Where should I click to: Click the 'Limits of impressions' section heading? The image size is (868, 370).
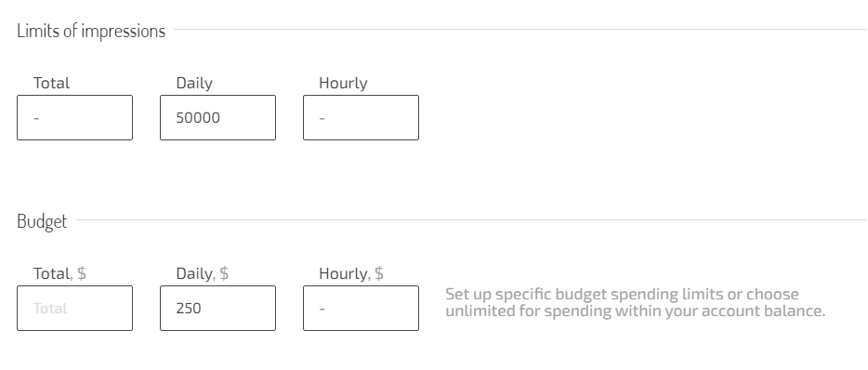[91, 31]
